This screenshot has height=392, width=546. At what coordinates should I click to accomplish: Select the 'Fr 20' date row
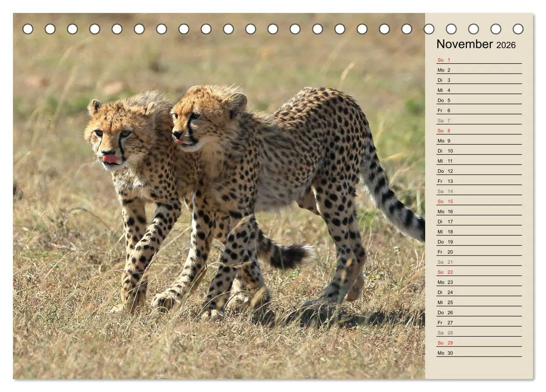(x=479, y=252)
